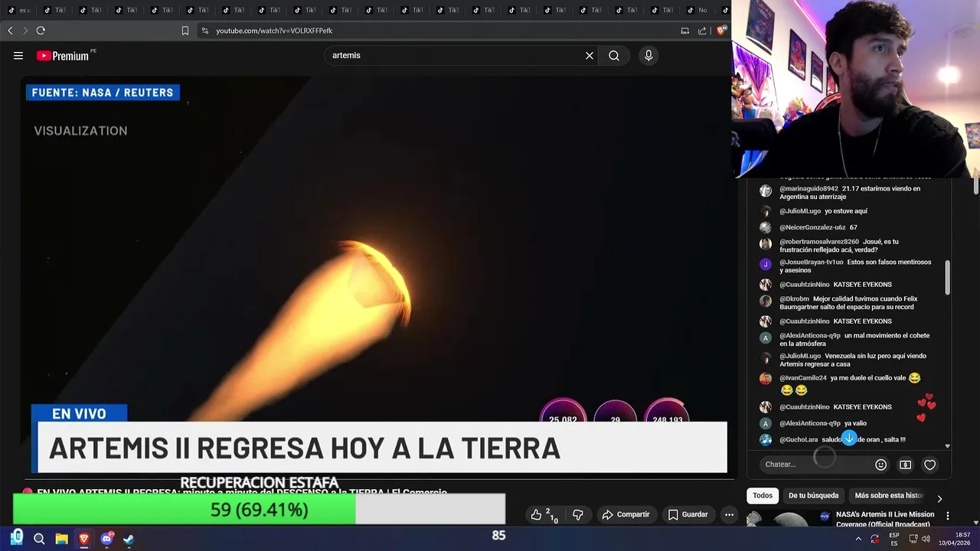Screen dimensions: 980x551
Task: Open @JosueBrayan-tv1uo chat username
Action: click(x=811, y=262)
